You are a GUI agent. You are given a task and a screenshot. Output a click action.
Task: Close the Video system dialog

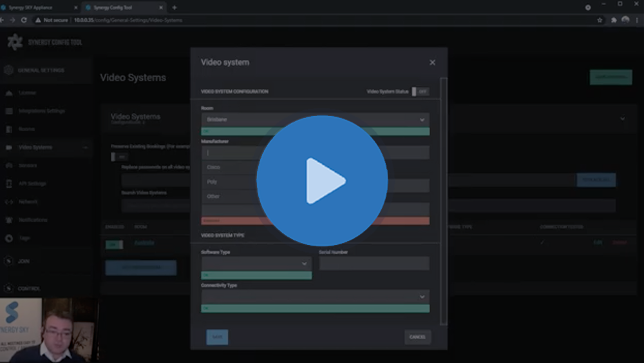pyautogui.click(x=432, y=63)
